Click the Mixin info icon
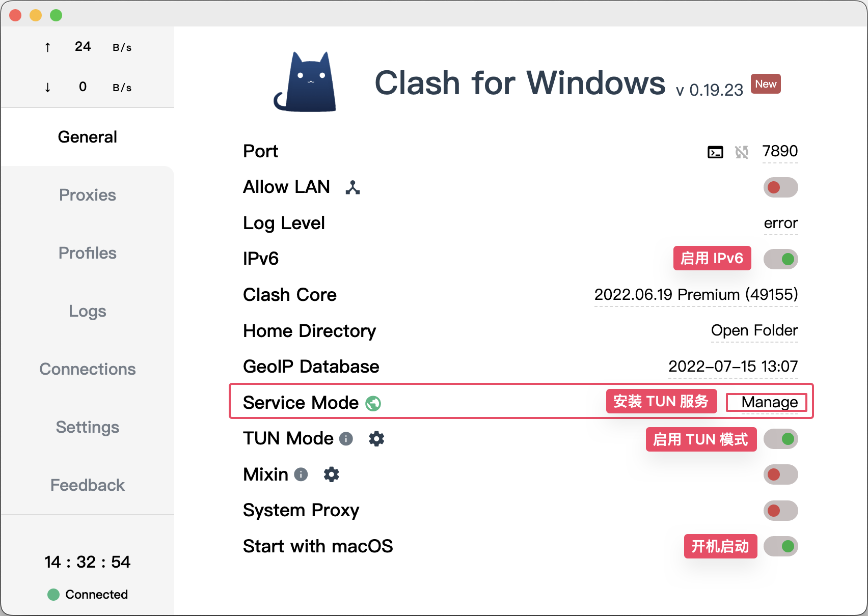868x616 pixels. [301, 474]
